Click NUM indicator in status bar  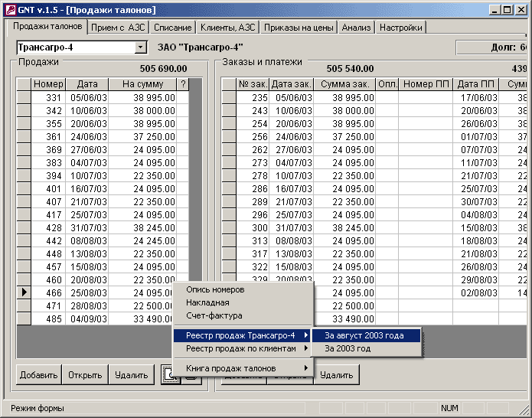[449, 408]
